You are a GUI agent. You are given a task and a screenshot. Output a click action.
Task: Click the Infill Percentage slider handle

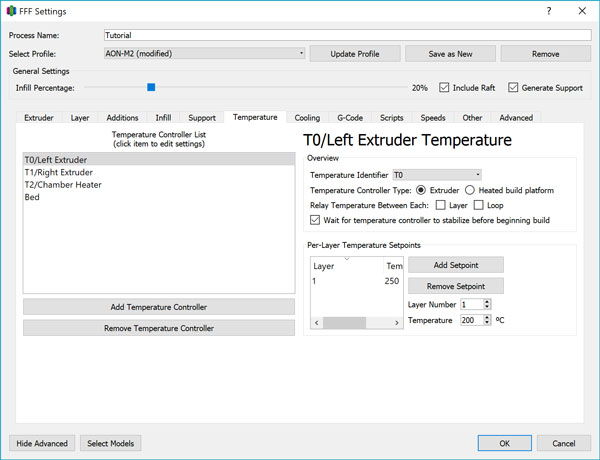point(151,87)
